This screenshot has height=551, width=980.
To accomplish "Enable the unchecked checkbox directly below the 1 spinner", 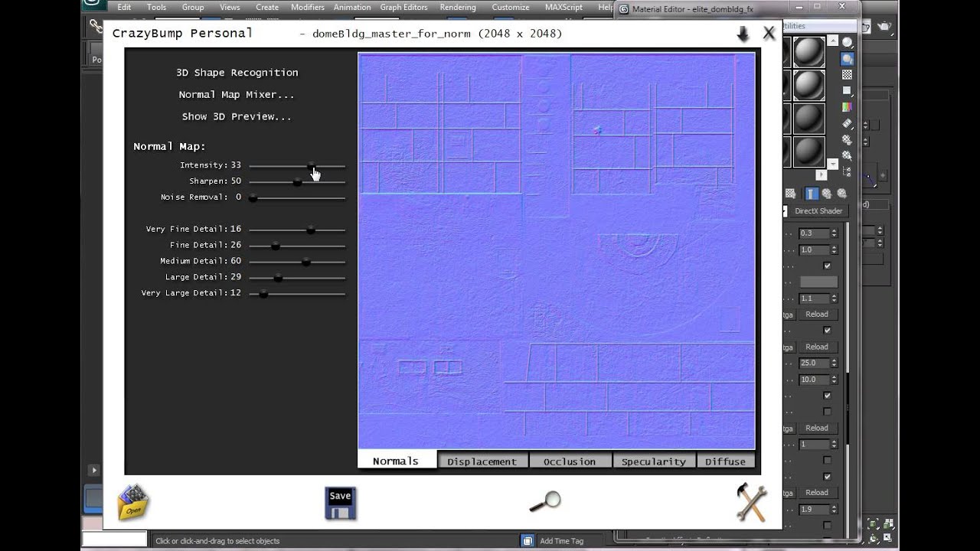I will coord(827,460).
